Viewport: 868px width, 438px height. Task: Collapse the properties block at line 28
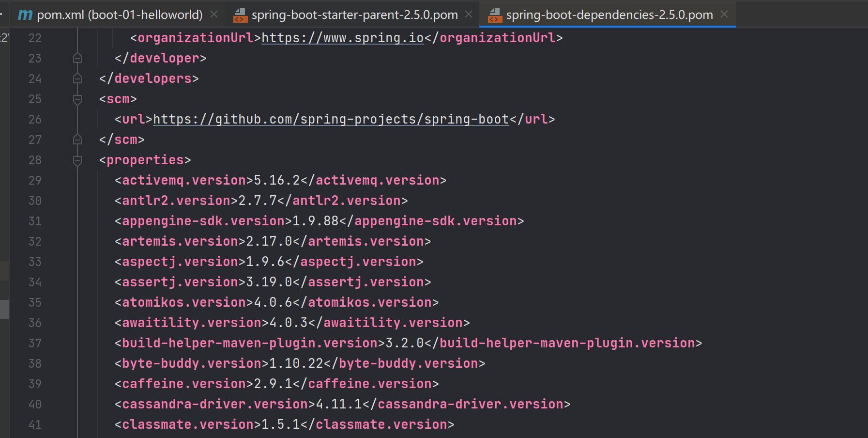point(77,160)
